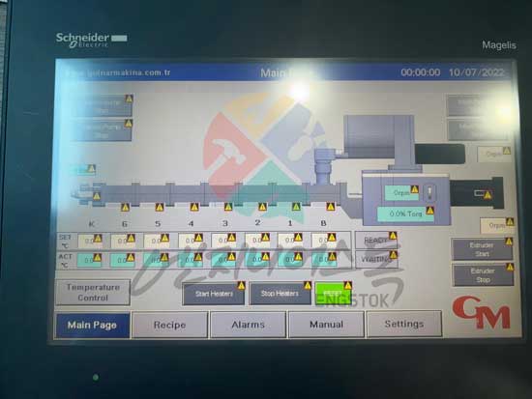The height and width of the screenshot is (399, 532).
Task: Select the SET temperature field for zone 4
Action: click(x=191, y=241)
